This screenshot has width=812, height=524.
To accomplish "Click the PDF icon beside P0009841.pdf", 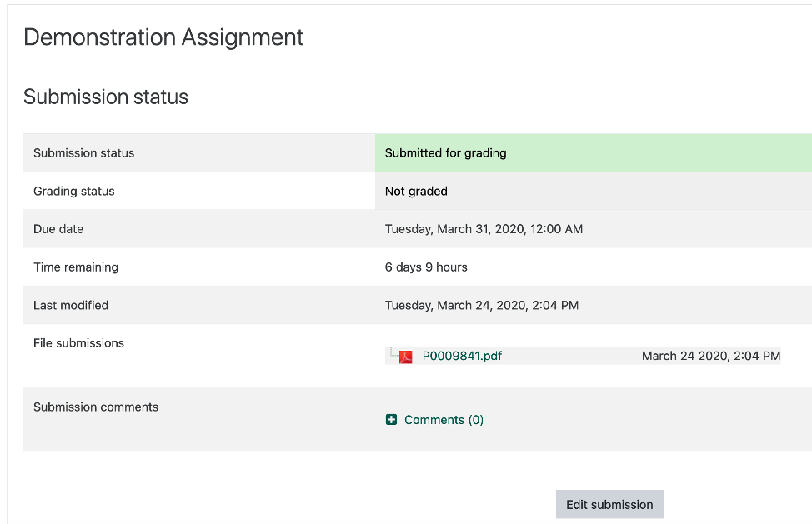I will pos(406,357).
